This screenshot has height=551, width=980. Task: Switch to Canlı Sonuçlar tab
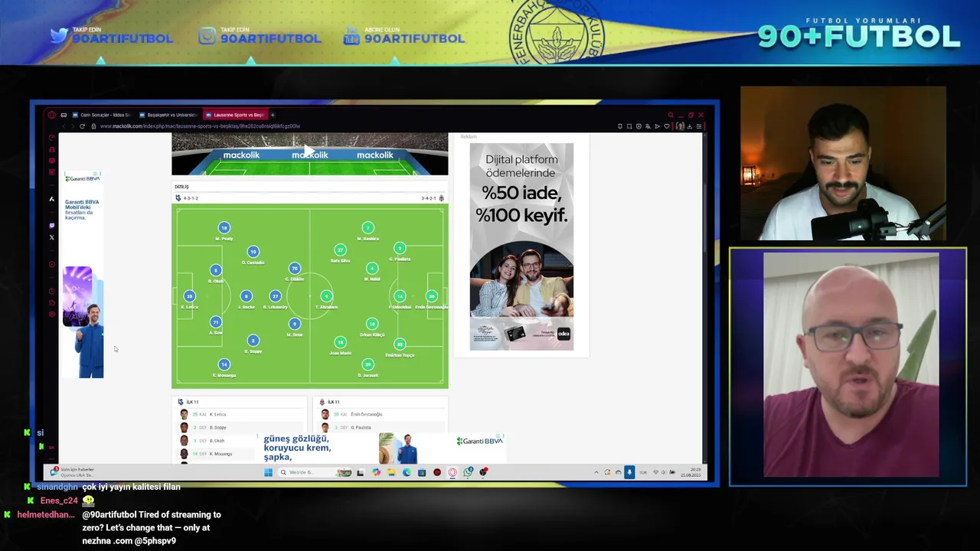(102, 115)
